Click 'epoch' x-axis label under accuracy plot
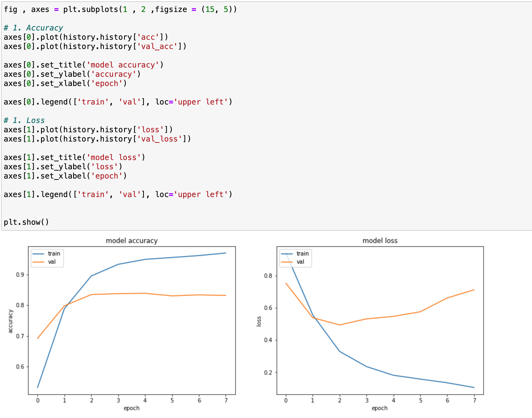532x418 pixels. click(131, 408)
